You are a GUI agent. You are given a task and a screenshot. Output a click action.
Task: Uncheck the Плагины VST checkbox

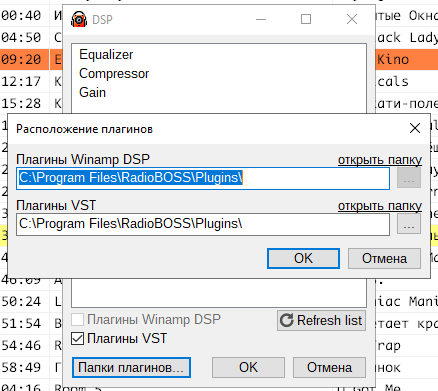77,339
